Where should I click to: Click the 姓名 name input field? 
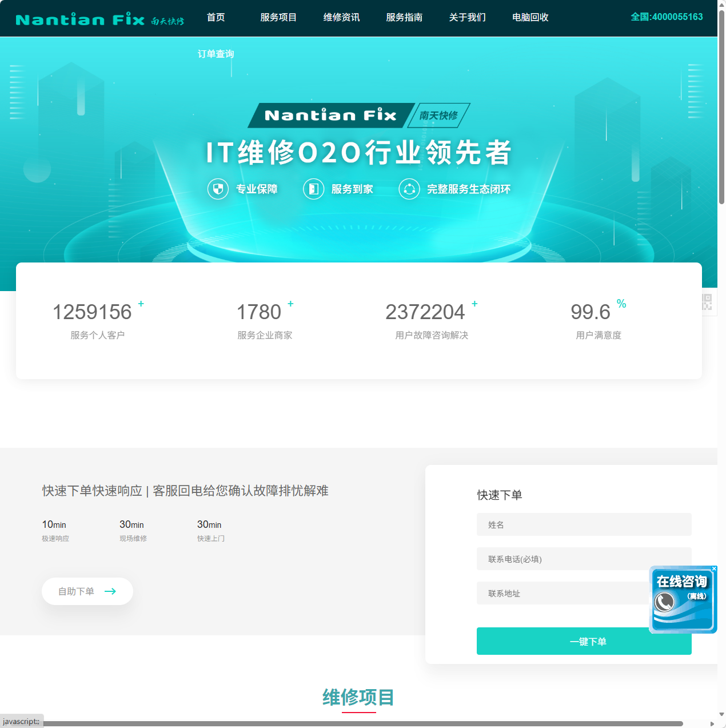pos(584,524)
